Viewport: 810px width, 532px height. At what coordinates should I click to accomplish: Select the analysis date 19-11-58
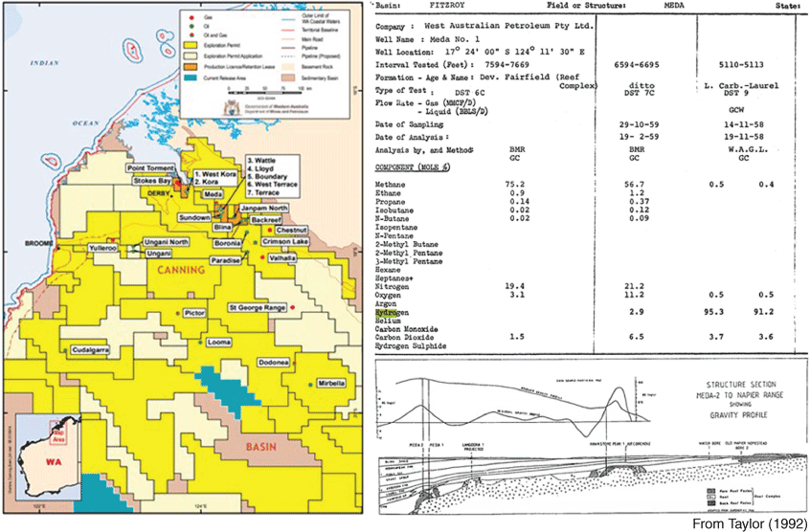click(742, 137)
